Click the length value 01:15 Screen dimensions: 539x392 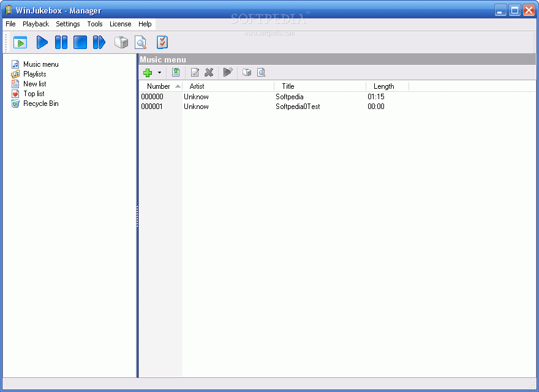(x=376, y=97)
